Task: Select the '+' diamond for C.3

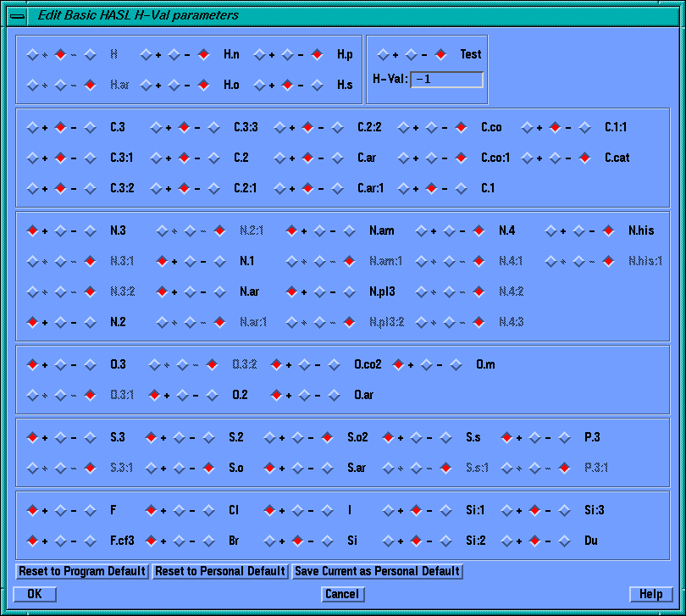Action: point(32,127)
